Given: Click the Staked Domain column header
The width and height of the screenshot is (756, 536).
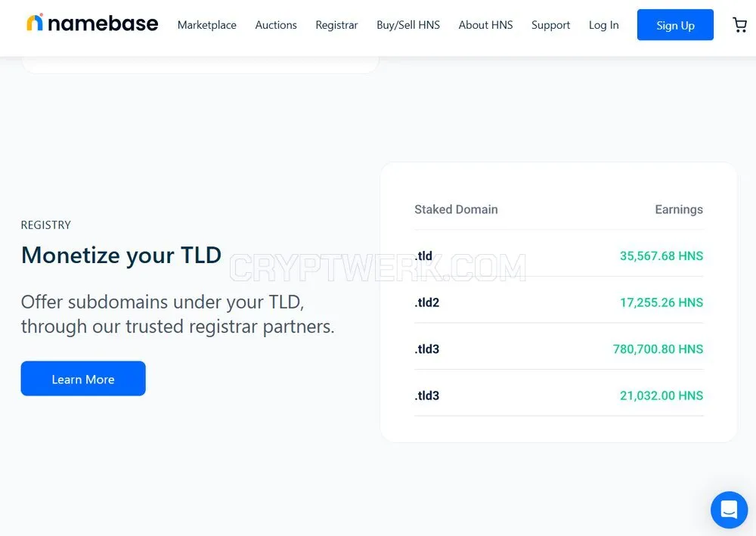Looking at the screenshot, I should pos(456,209).
